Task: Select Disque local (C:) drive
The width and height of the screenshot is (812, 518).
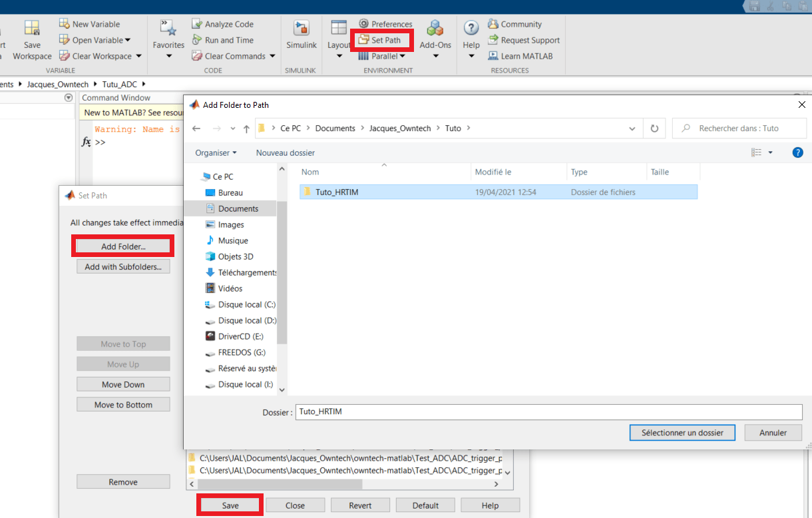Action: pyautogui.click(x=241, y=304)
